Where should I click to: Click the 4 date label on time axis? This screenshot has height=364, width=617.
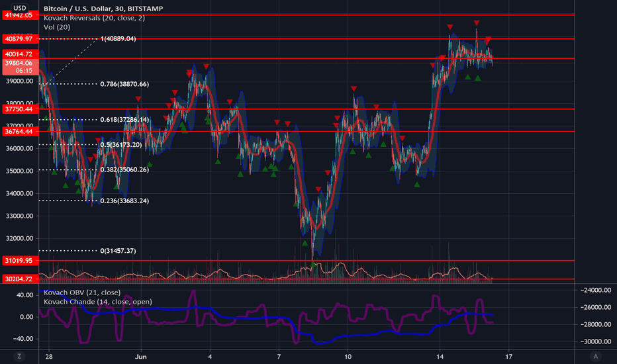click(x=210, y=357)
